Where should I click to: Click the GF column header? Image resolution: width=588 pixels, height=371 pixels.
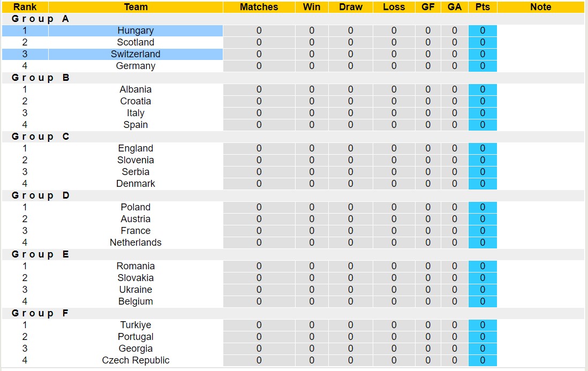coord(428,7)
